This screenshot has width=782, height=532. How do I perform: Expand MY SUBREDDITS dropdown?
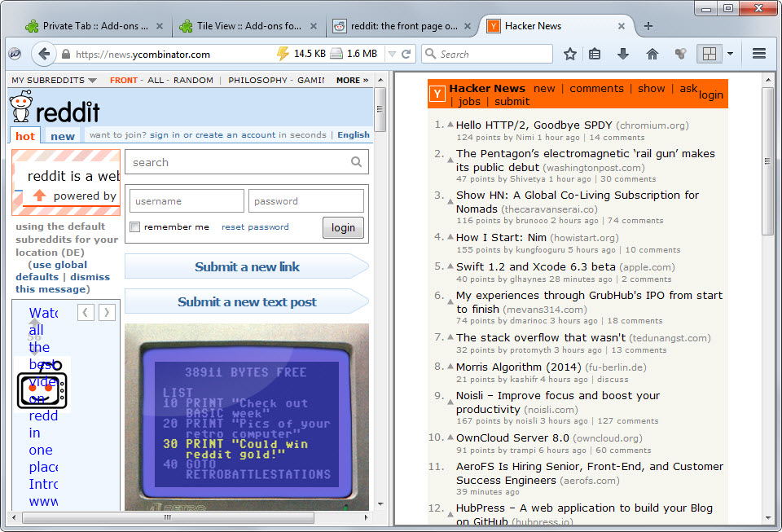[55, 80]
